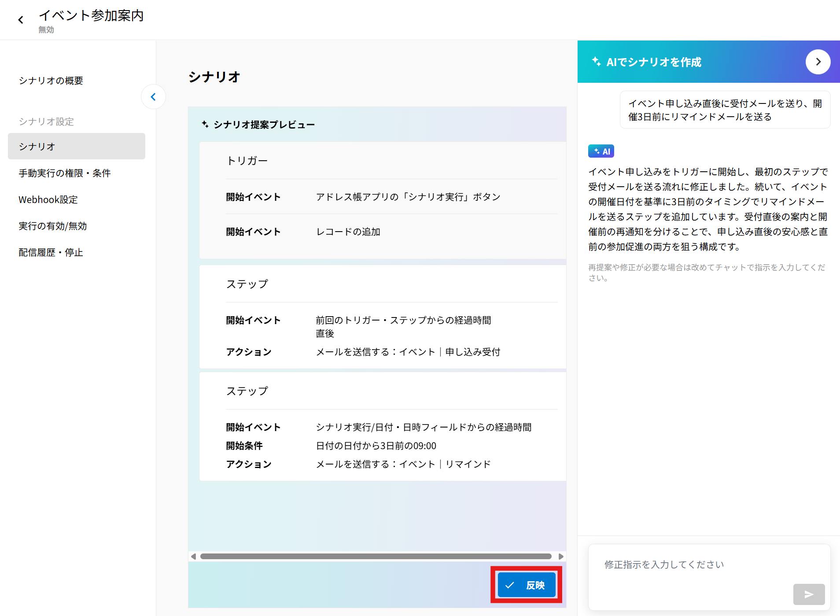Viewport: 840px width, 616px height.
Task: Click the send arrow in the chat box
Action: pyautogui.click(x=808, y=594)
